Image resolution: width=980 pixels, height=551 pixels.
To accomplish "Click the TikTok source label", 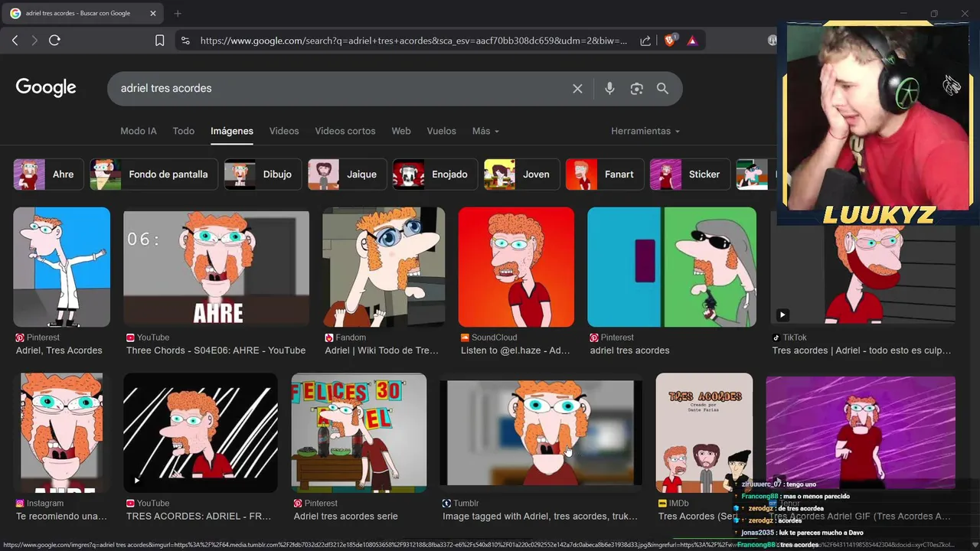I will coord(789,337).
